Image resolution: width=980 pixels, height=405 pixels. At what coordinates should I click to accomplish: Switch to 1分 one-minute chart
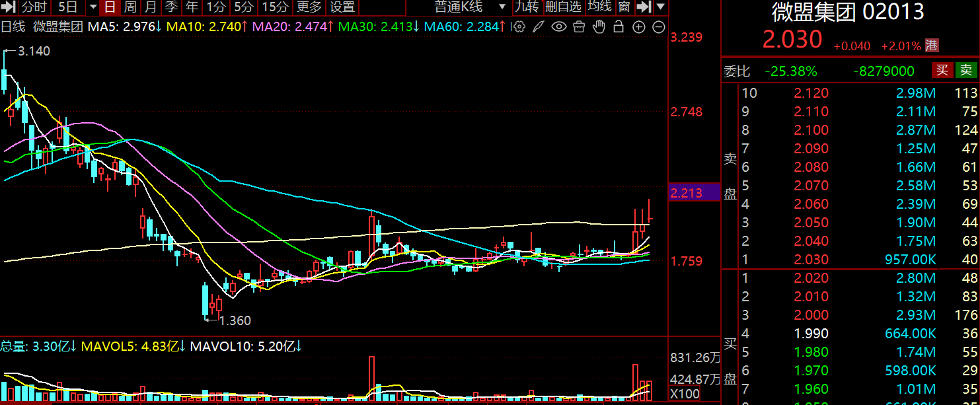(215, 7)
